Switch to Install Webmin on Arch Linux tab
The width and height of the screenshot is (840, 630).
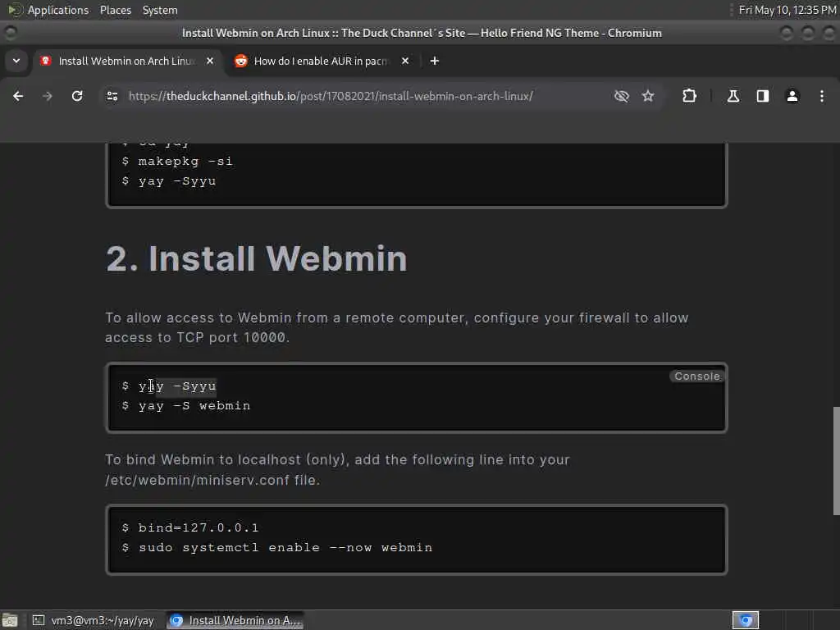click(x=126, y=61)
